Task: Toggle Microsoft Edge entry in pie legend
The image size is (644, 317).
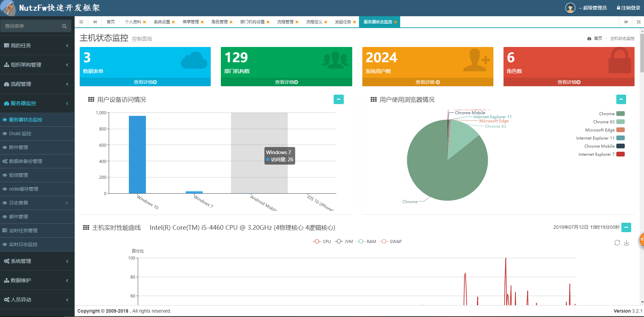Action: 605,130
